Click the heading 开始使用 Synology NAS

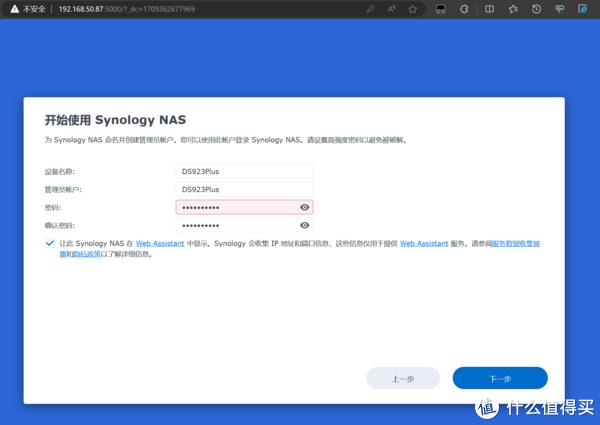[x=115, y=120]
